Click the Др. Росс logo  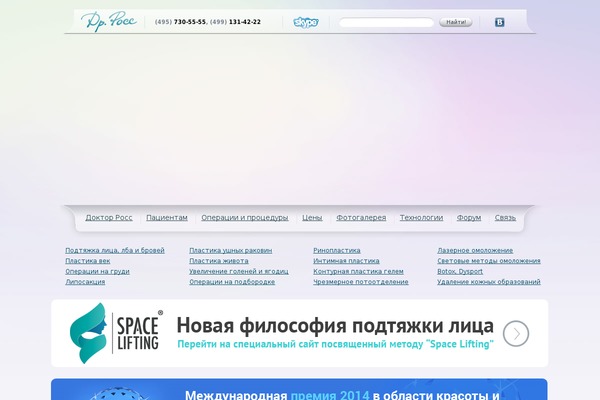pyautogui.click(x=109, y=21)
